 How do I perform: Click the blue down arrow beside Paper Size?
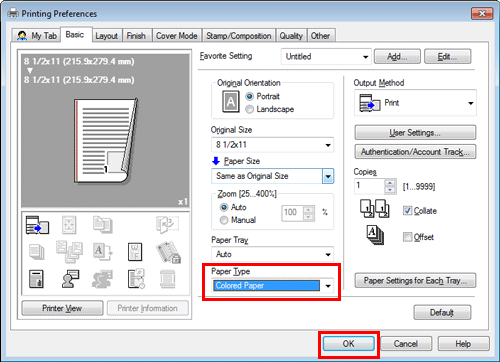[216, 161]
